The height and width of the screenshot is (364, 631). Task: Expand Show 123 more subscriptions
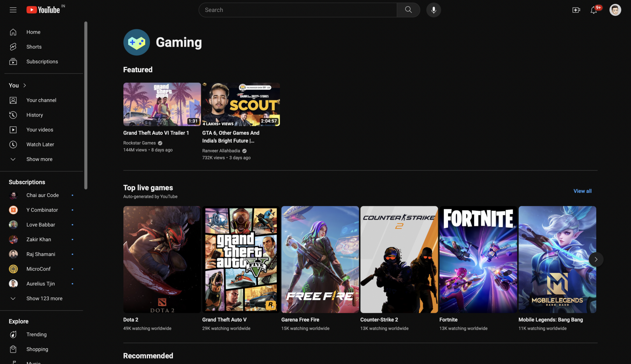(x=44, y=298)
